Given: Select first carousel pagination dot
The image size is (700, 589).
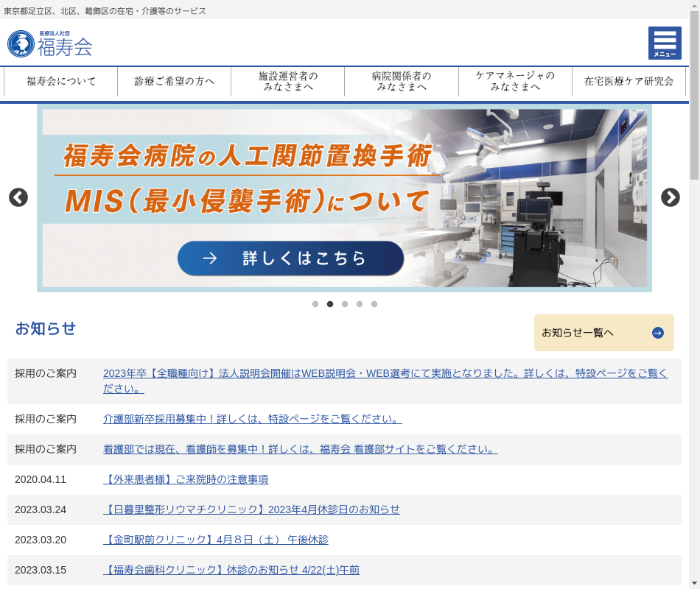Looking at the screenshot, I should pyautogui.click(x=315, y=304).
